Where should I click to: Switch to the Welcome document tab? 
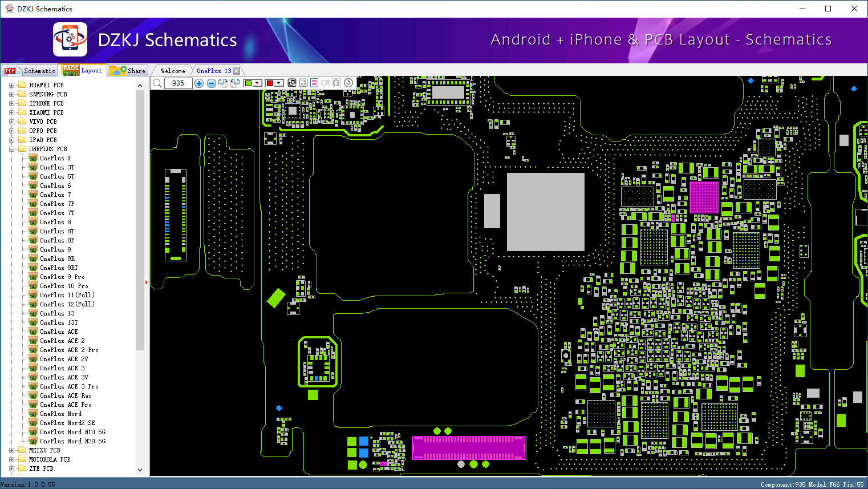coord(173,71)
